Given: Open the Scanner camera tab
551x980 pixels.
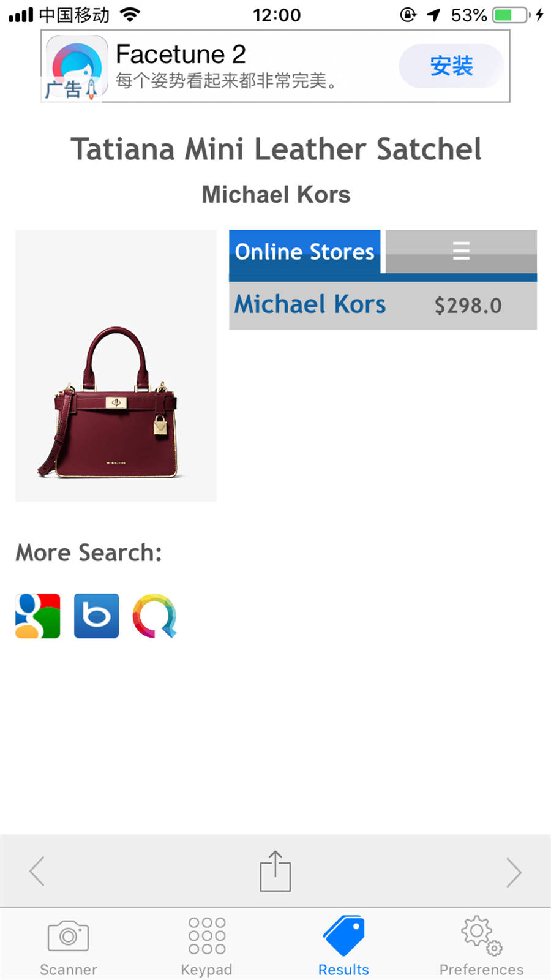Looking at the screenshot, I should coord(69,947).
